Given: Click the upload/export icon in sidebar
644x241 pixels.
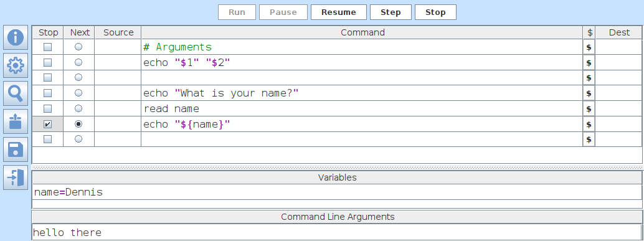Looking at the screenshot, I should (16, 121).
